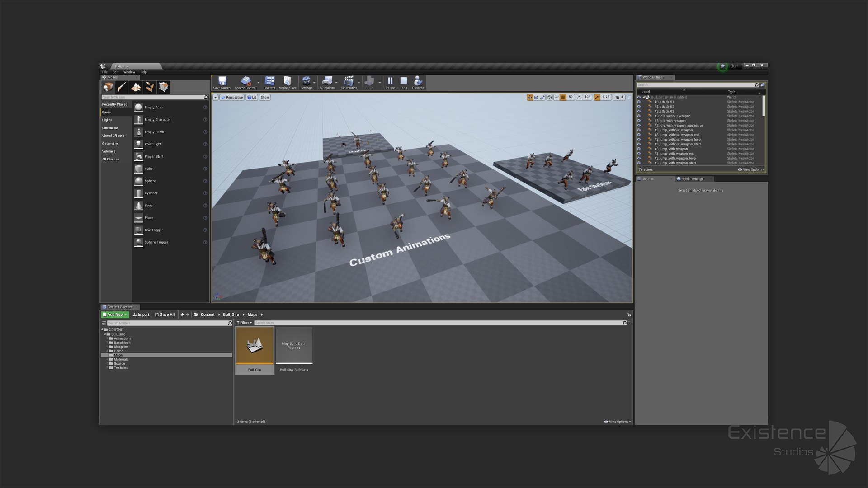Image resolution: width=868 pixels, height=488 pixels.
Task: Toggle grid snapping in viewport toolbar
Action: pos(563,97)
